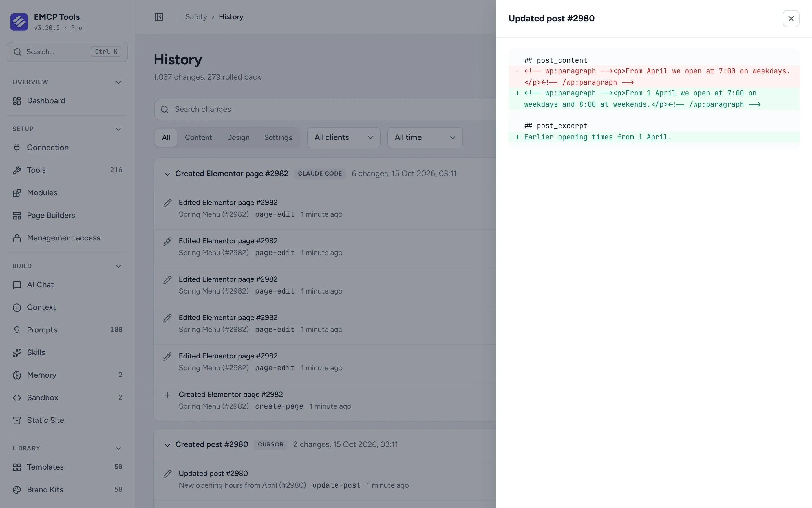Open Skills sparkle item
Screen dimensions: 812x508
(67, 352)
